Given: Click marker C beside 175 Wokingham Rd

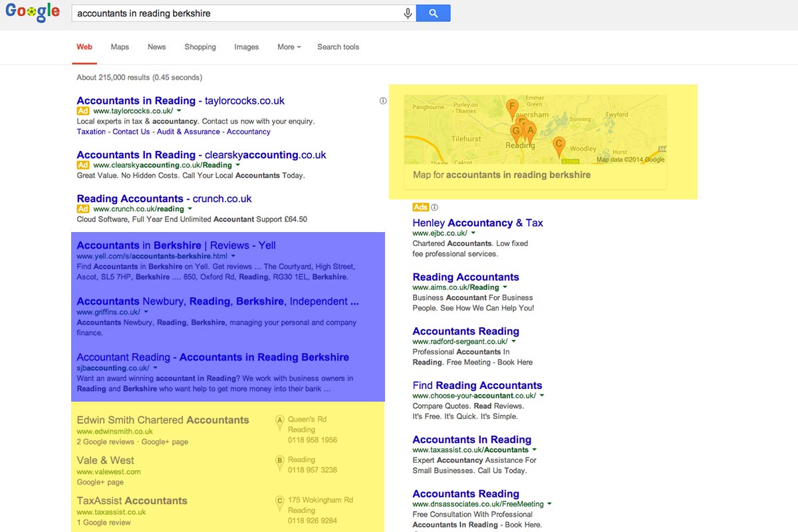Looking at the screenshot, I should [x=280, y=501].
